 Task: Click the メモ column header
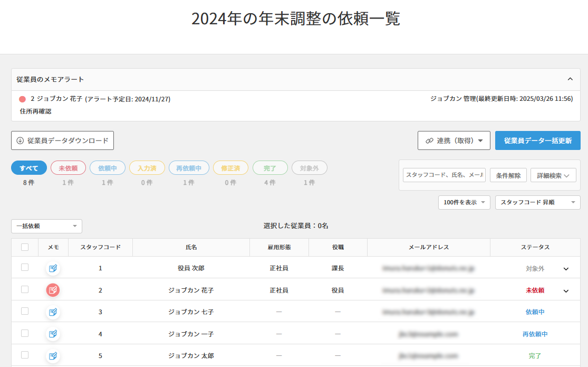click(53, 247)
